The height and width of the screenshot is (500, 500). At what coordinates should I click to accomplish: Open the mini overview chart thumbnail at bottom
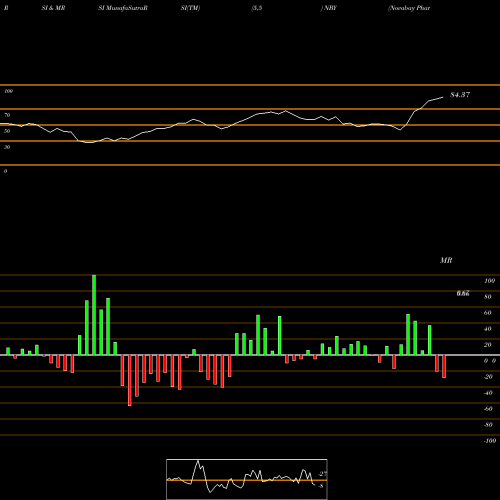point(247,479)
